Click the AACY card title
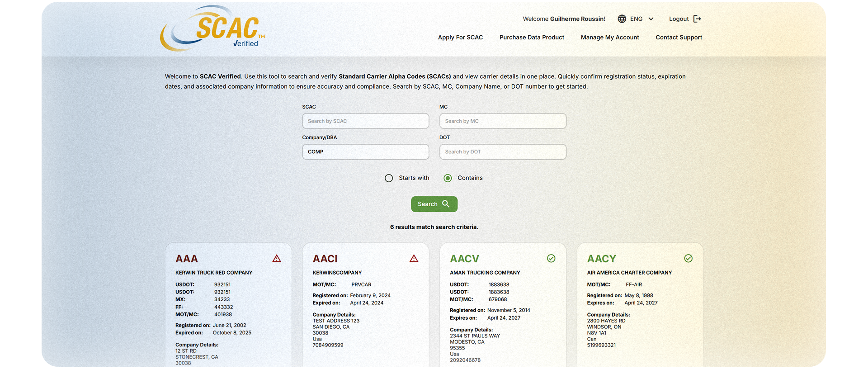Viewport: 868px width, 369px height. coord(601,259)
